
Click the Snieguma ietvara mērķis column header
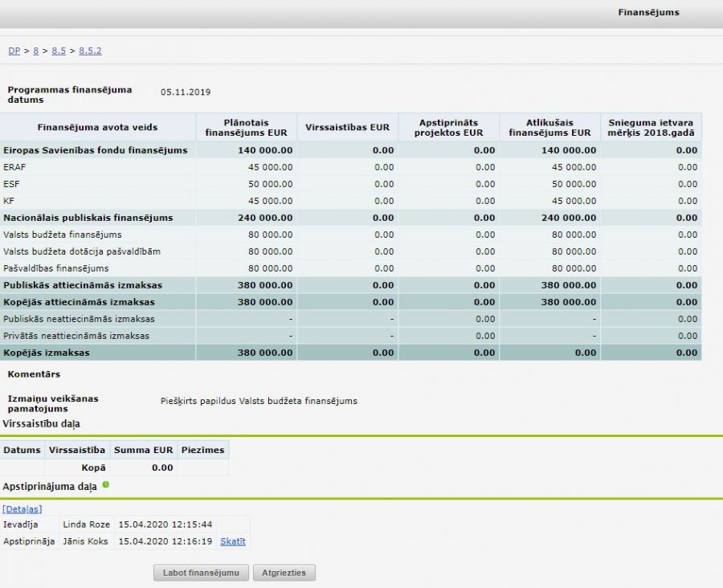[651, 127]
